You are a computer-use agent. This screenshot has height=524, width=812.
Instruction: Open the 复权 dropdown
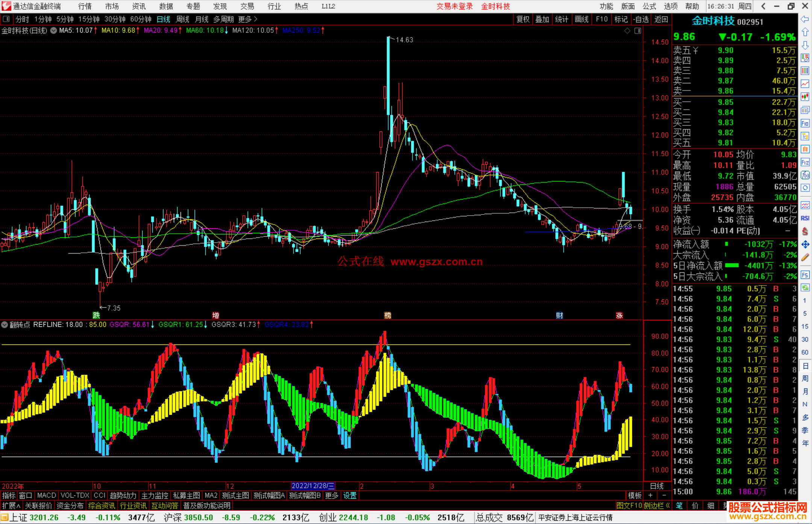point(523,19)
